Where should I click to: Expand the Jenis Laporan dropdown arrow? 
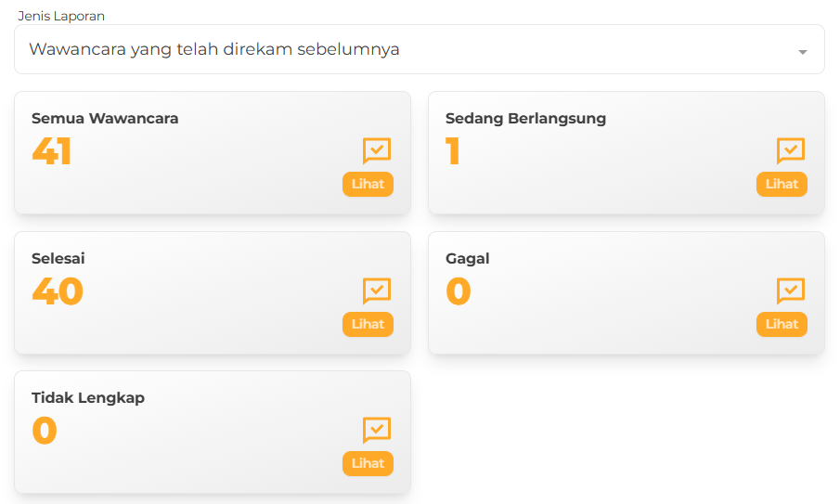803,52
